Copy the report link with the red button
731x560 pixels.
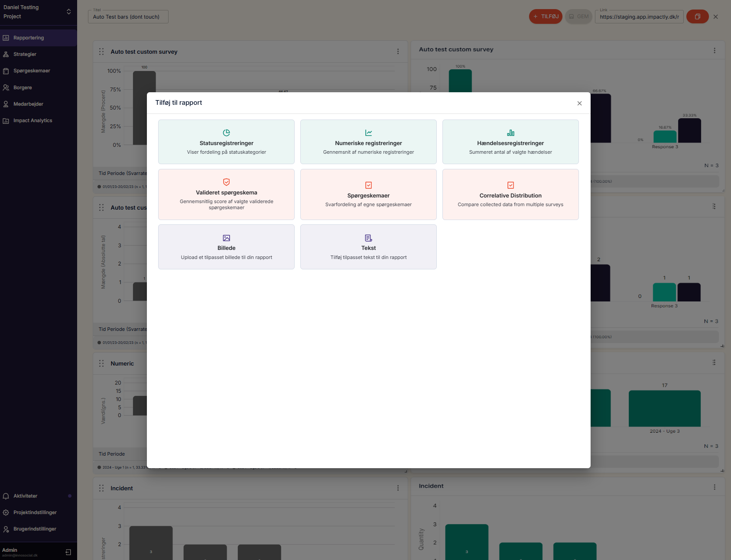(697, 16)
